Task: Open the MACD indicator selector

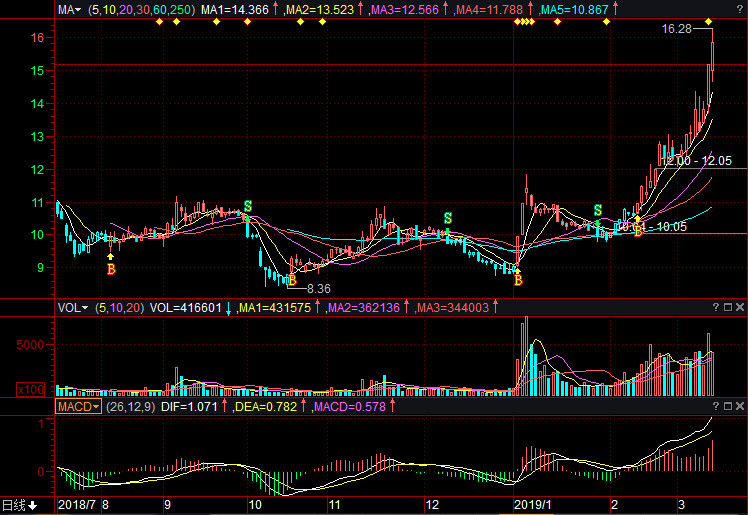Action: 77,407
